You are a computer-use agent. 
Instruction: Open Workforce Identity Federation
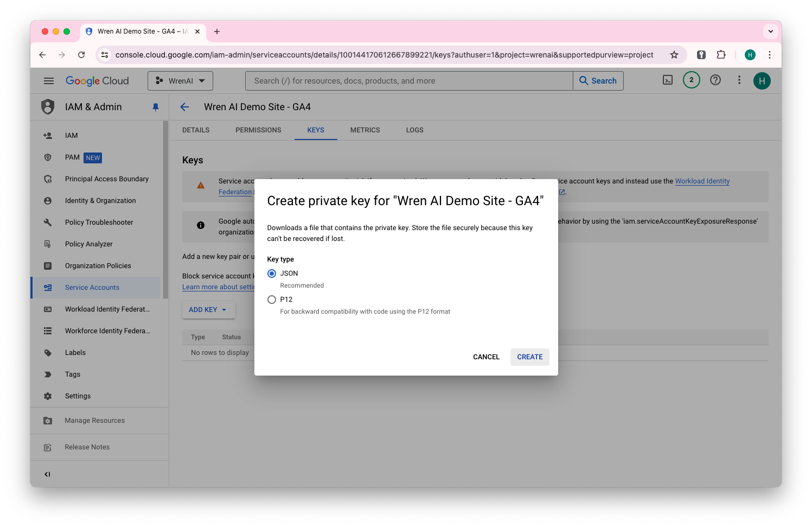point(97,331)
